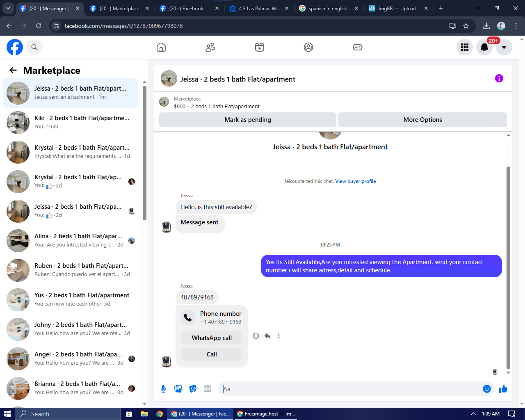This screenshot has width=525, height=420.
Task: Open Chrome menu three dots
Action: click(516, 26)
